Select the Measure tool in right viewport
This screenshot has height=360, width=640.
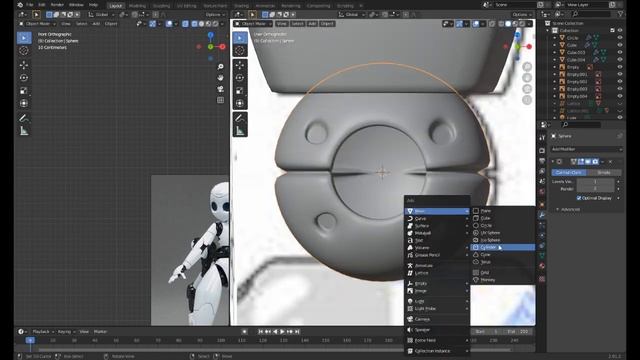[x=240, y=131]
